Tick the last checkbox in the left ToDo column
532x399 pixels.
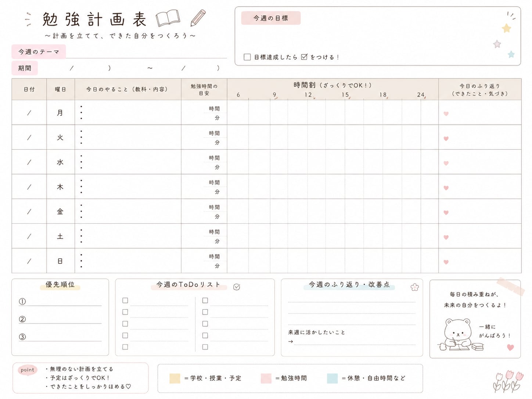coord(125,347)
